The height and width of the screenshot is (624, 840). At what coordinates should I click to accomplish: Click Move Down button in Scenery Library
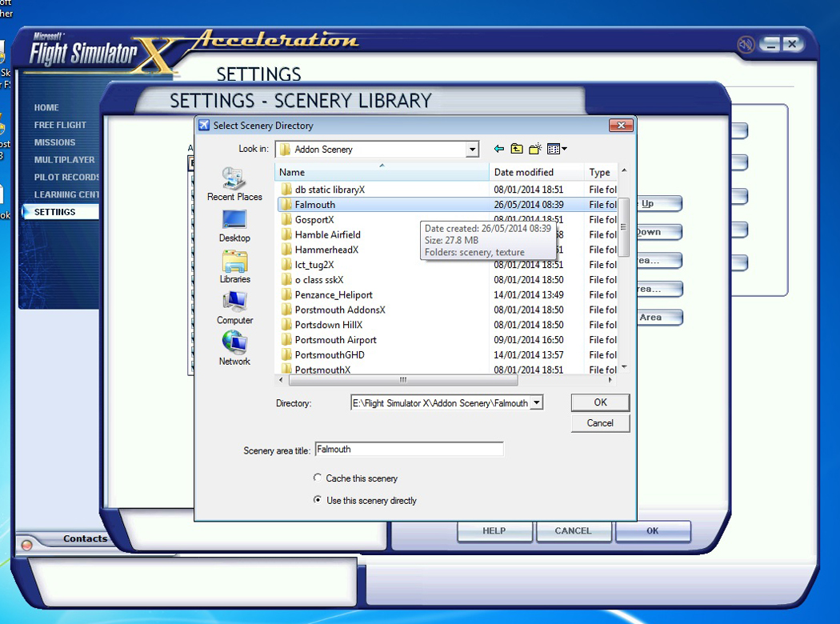tap(659, 232)
